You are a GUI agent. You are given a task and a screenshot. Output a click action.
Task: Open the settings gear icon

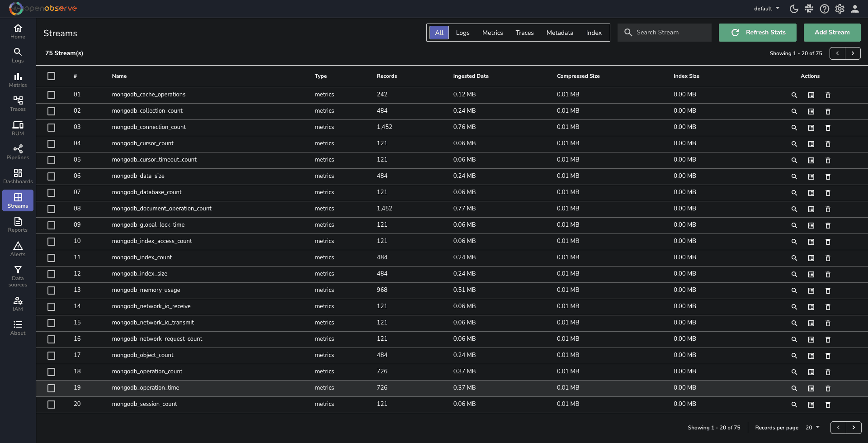840,9
